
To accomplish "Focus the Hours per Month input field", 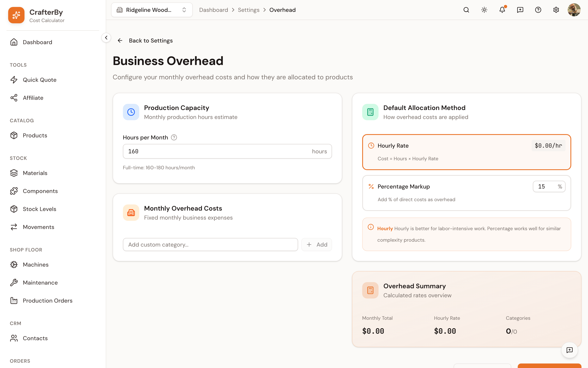I will (227, 151).
